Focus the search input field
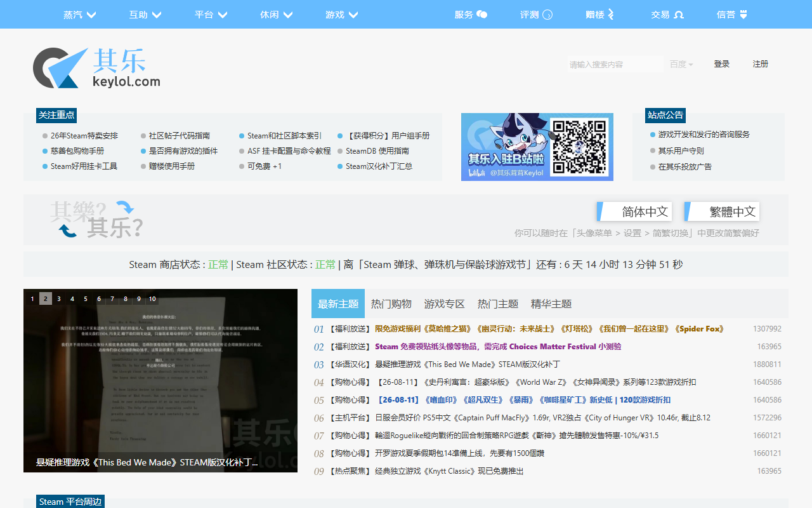Screen dimensions: 812x508 tap(615, 64)
